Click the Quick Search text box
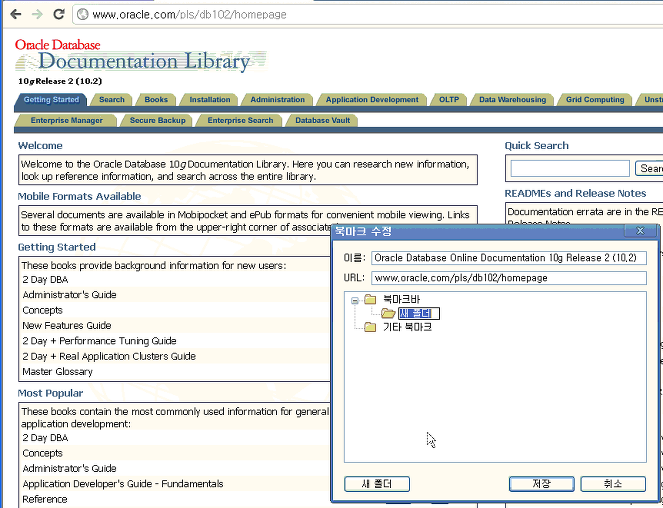663x508 pixels. [570, 168]
